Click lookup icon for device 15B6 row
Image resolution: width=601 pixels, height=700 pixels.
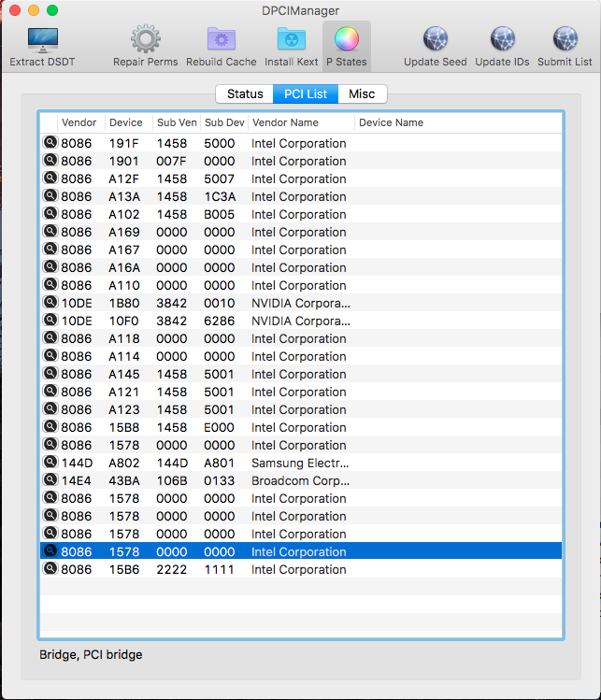point(50,569)
